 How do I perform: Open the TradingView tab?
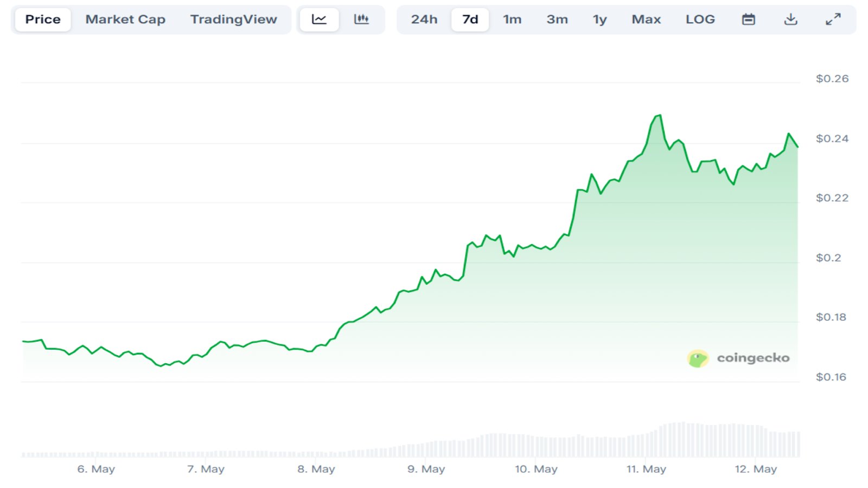pyautogui.click(x=233, y=20)
